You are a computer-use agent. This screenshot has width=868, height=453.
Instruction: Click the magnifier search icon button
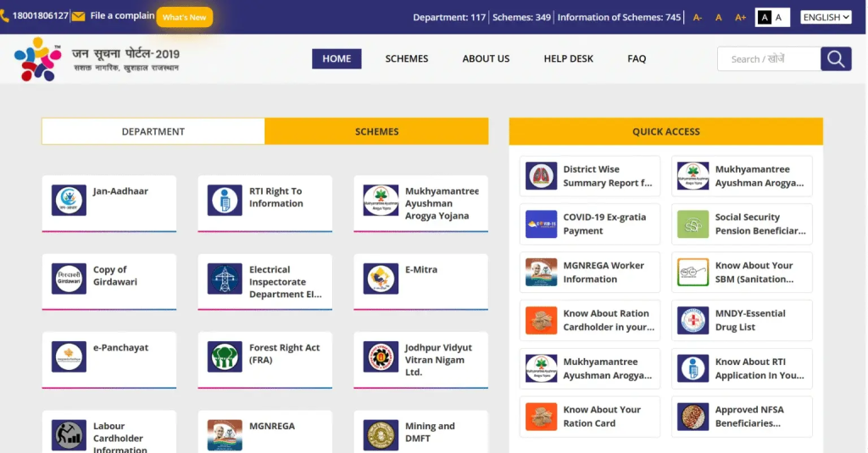(x=836, y=58)
